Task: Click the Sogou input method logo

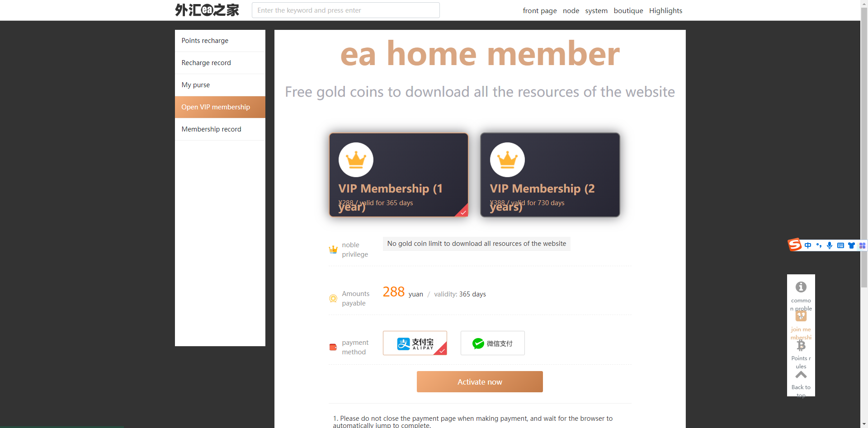Action: point(795,245)
